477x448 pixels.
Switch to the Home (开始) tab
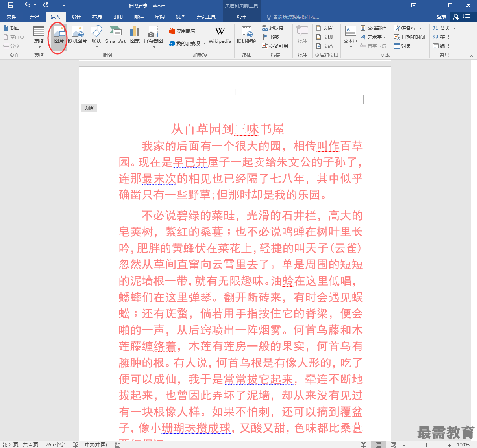[35, 17]
